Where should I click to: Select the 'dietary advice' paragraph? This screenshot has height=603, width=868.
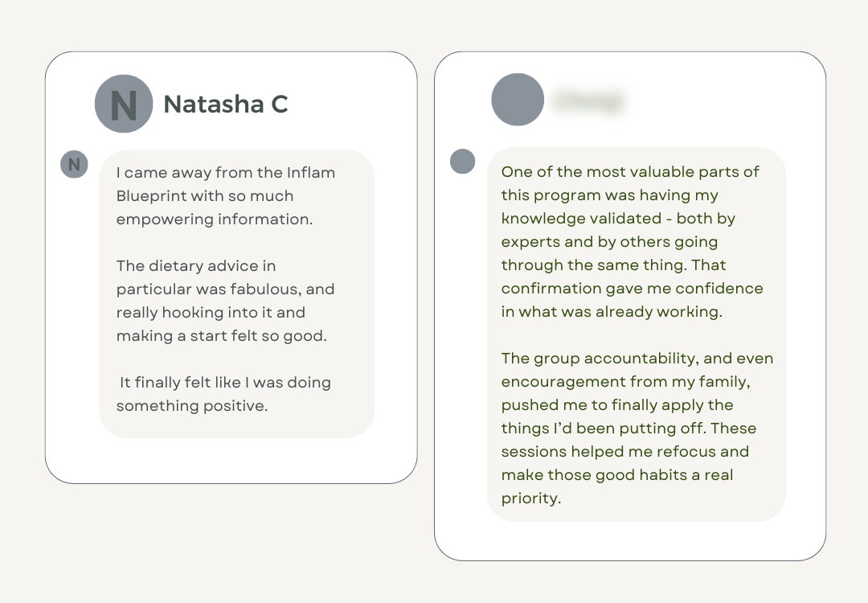point(225,300)
